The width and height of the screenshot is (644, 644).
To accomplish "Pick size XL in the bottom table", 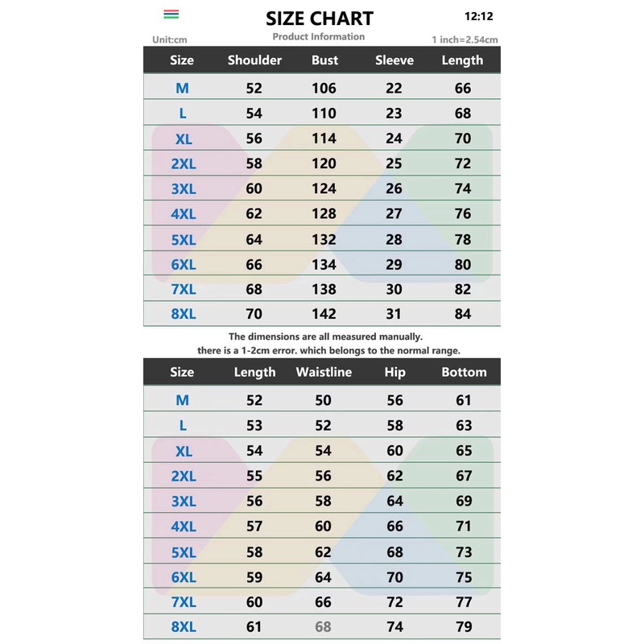I will coord(184,452).
